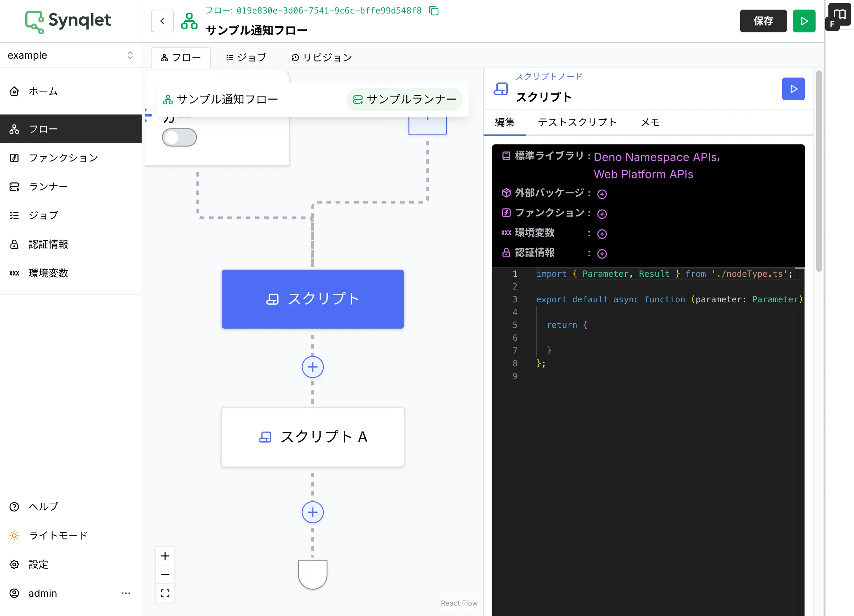Switch to the リビジョン tab
The height and width of the screenshot is (616, 854).
tap(322, 58)
